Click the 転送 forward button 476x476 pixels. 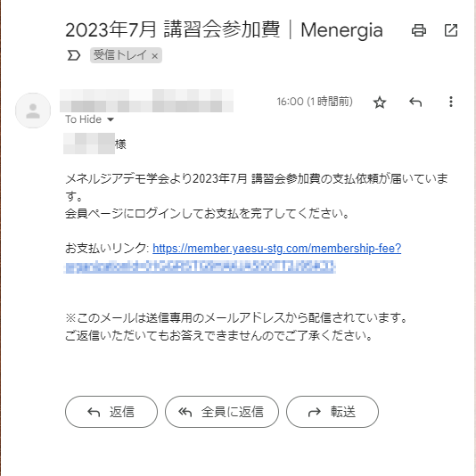(332, 412)
